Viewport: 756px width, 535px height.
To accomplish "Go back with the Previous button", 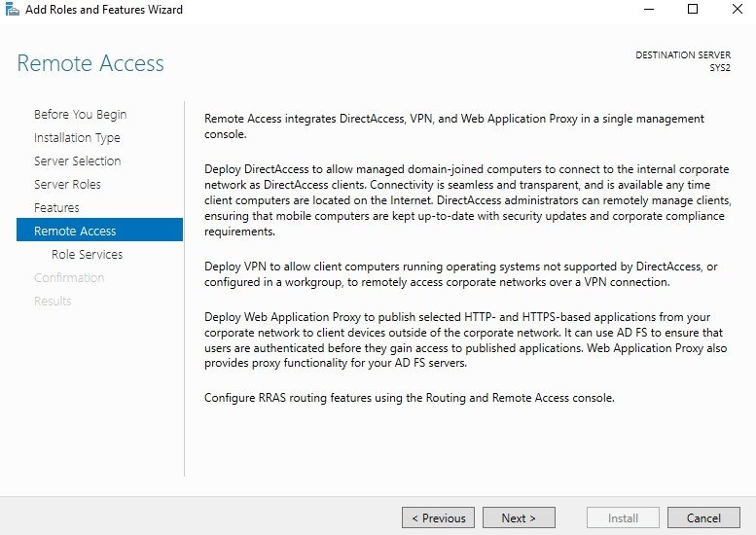I will coord(438,517).
